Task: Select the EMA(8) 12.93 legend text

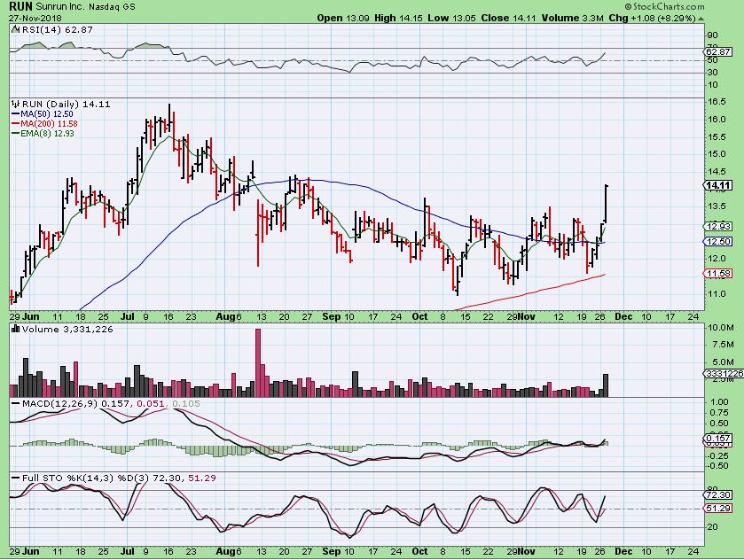Action: pyautogui.click(x=47, y=134)
